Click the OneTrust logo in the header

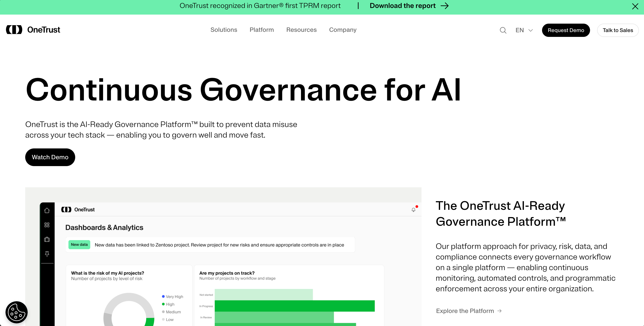(33, 30)
